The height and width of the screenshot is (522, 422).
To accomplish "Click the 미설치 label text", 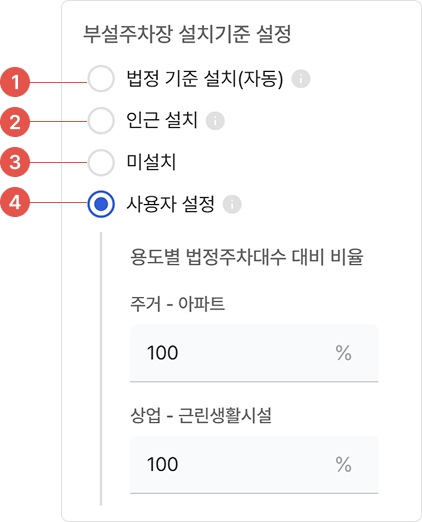I will [x=151, y=162].
